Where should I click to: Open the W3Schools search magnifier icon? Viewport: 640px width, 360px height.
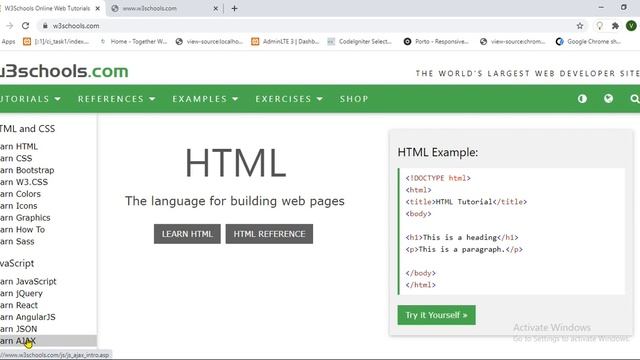[634, 99]
